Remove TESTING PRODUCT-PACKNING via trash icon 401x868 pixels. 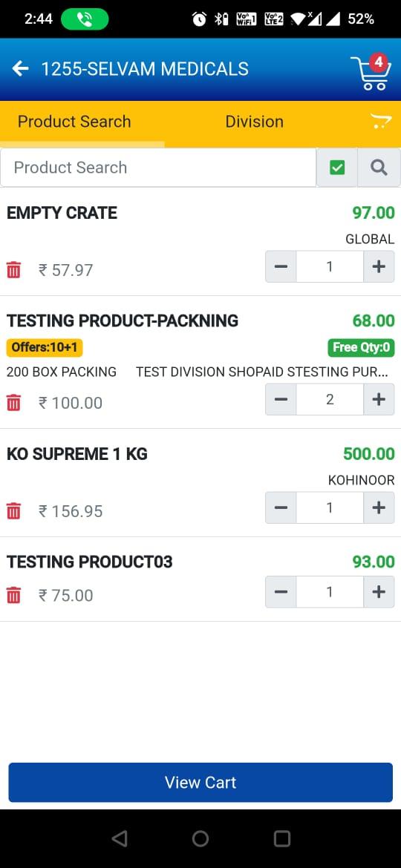(13, 403)
